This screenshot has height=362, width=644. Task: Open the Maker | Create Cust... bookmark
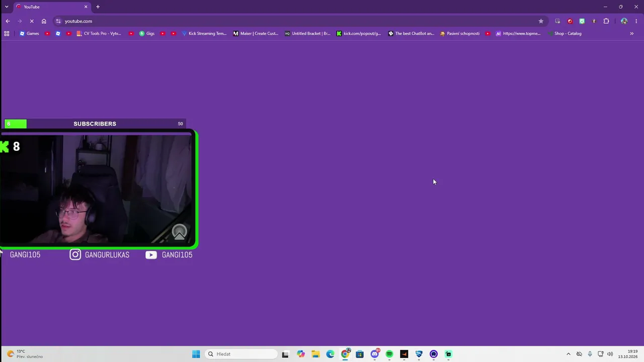click(x=256, y=34)
